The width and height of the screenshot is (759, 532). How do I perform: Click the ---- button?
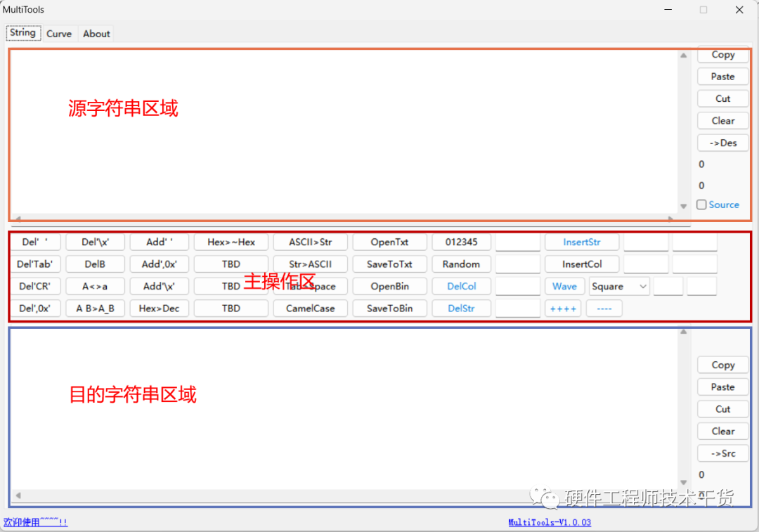(604, 309)
